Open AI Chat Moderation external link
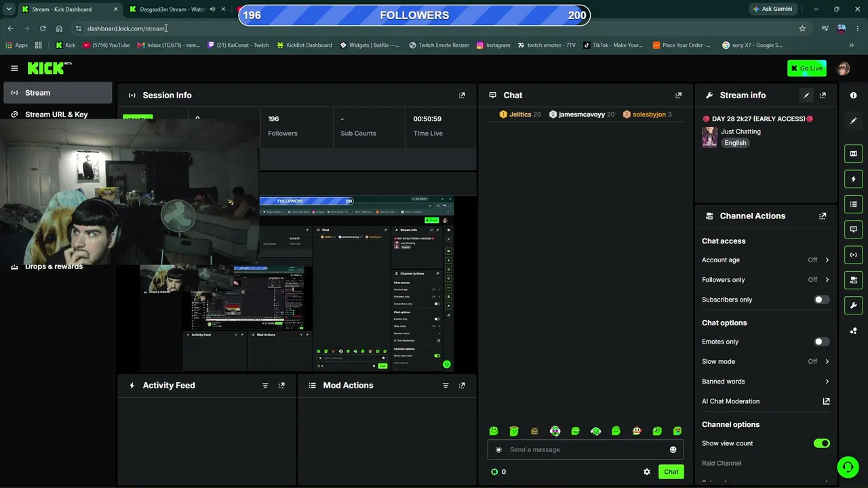The image size is (868, 488). pyautogui.click(x=826, y=401)
